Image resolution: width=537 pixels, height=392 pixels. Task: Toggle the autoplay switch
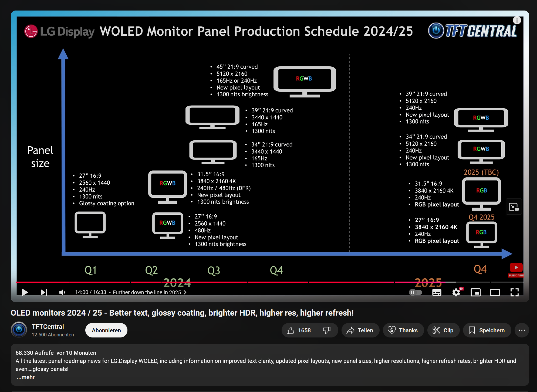[416, 292]
